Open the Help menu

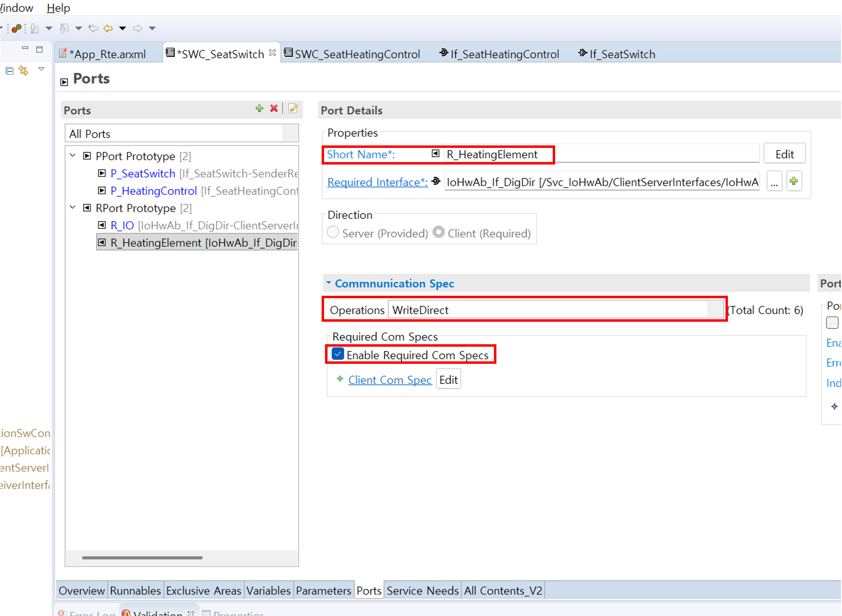point(58,8)
